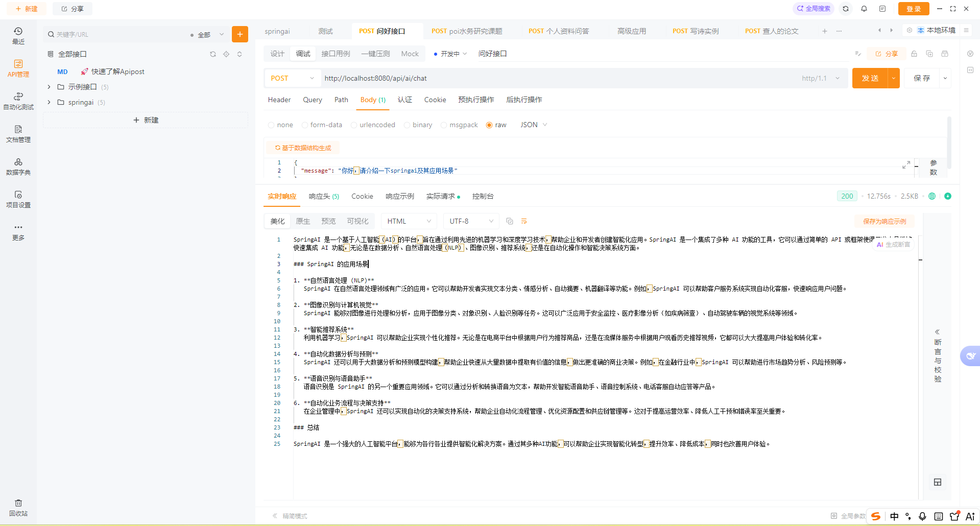Click the globe icon in response status

932,196
